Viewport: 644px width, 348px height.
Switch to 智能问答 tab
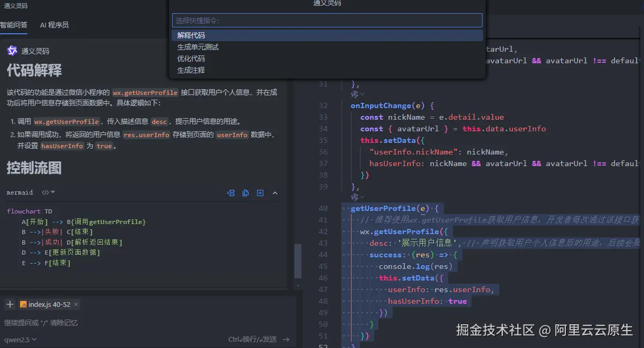pyautogui.click(x=14, y=25)
